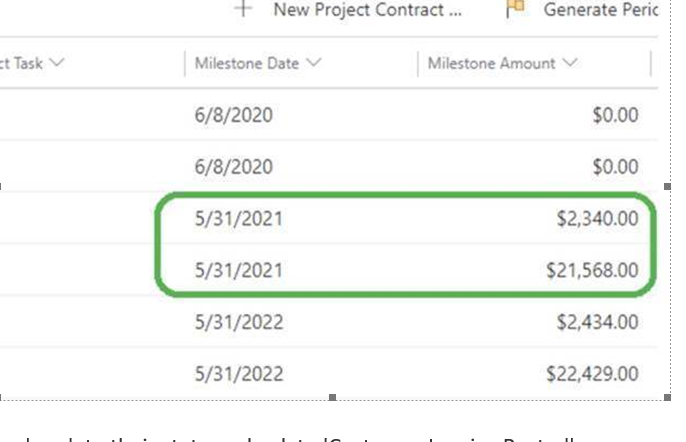Expand the Task column header chevron
686x442 pixels.
(56, 63)
